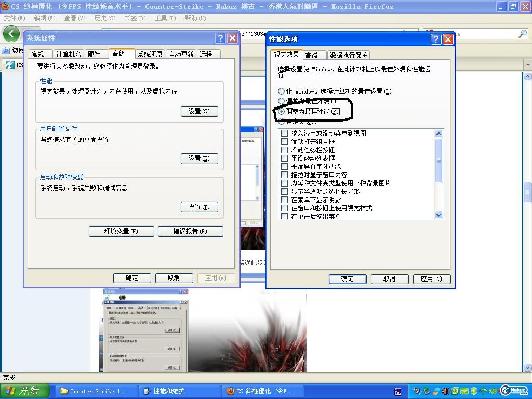Enable 淡入淡出或滑动菜单到视图 checkbox
Image resolution: width=532 pixels, height=399 pixels.
[x=284, y=134]
